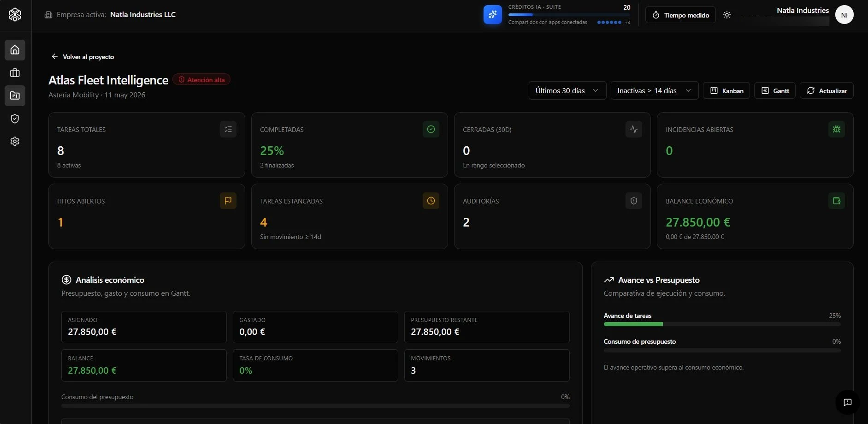
Task: Open the chat feedback floating icon
Action: (847, 402)
